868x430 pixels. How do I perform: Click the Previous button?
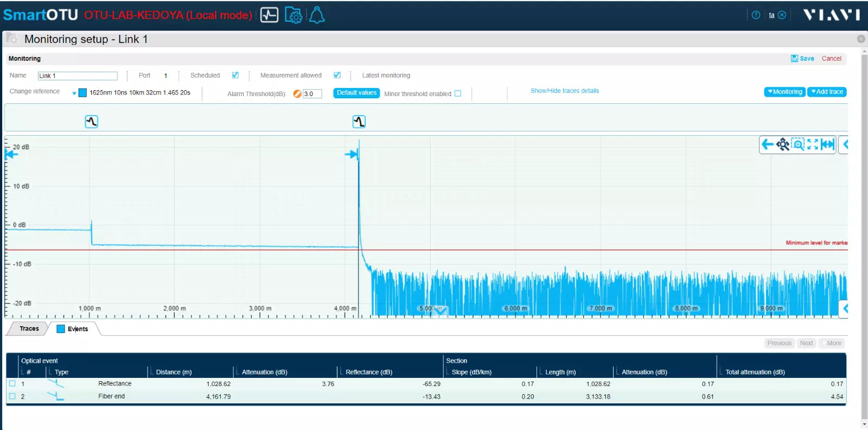coord(780,343)
